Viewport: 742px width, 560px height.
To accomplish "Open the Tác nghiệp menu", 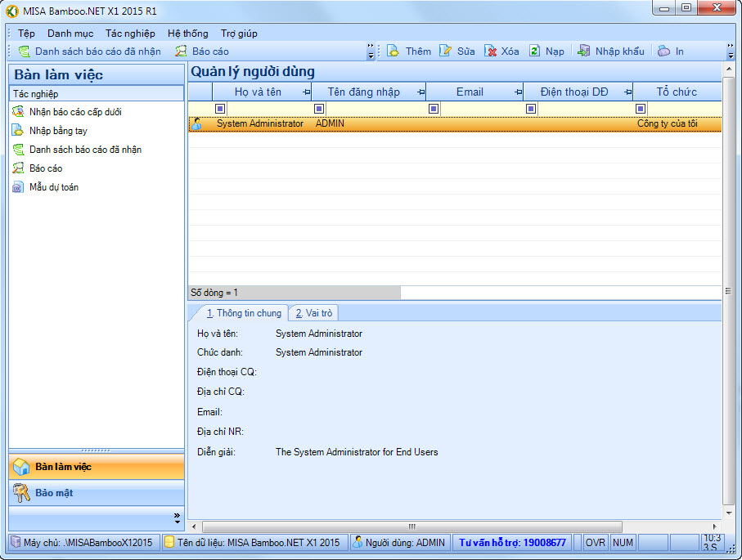I will click(130, 33).
